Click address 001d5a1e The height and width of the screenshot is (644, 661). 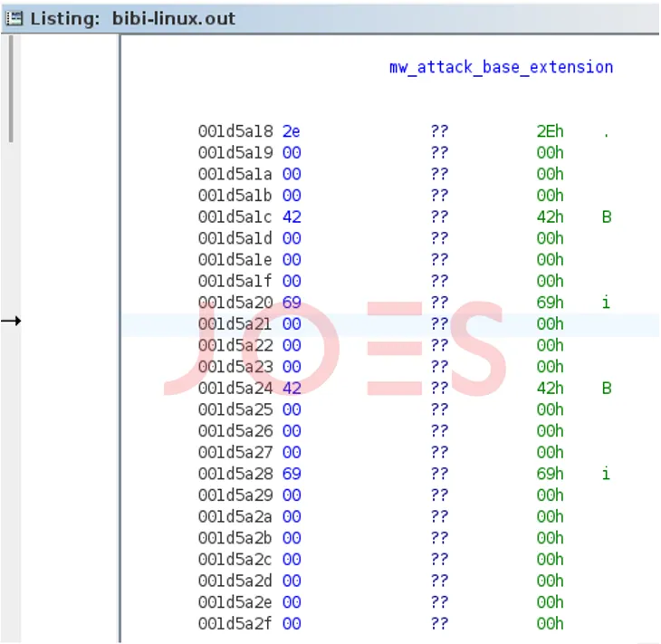click(x=235, y=260)
